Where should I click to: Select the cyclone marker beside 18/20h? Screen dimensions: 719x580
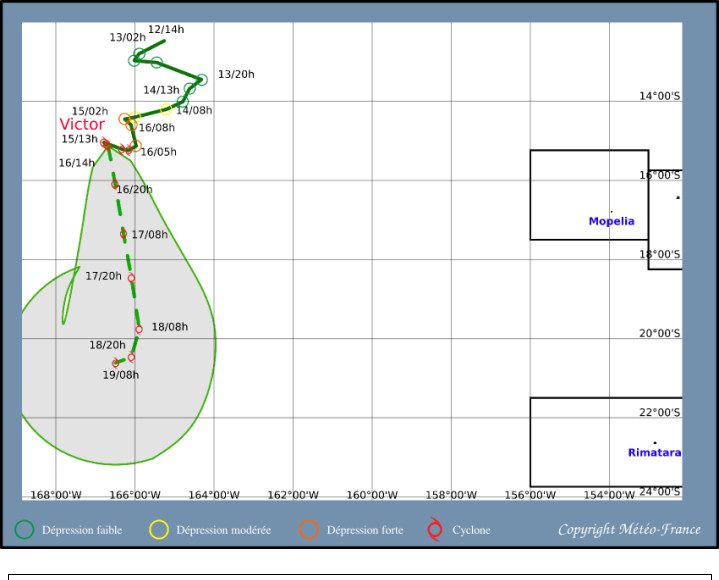coord(131,357)
